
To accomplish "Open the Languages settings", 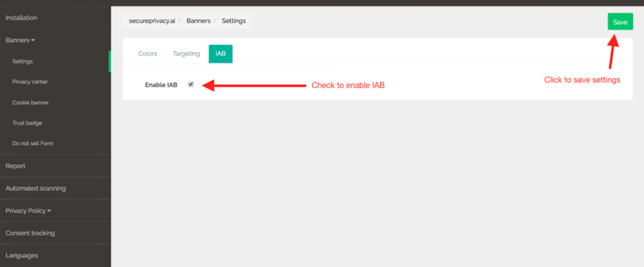I will (22, 255).
